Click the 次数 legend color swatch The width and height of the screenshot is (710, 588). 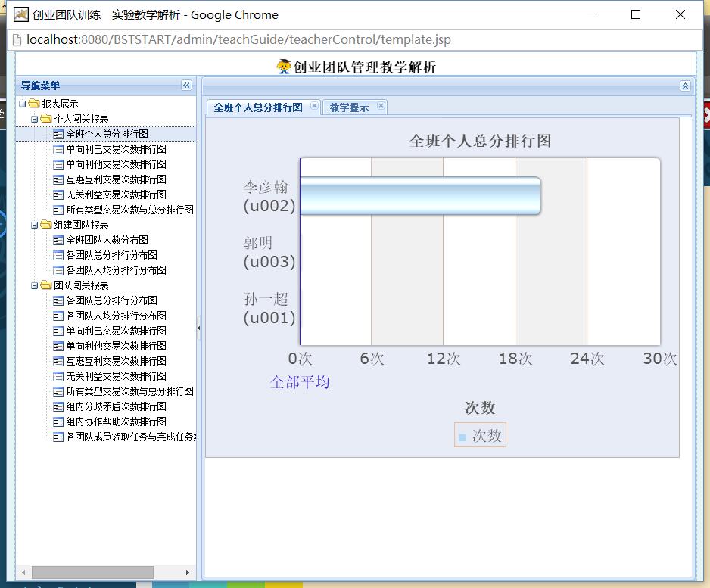point(462,437)
